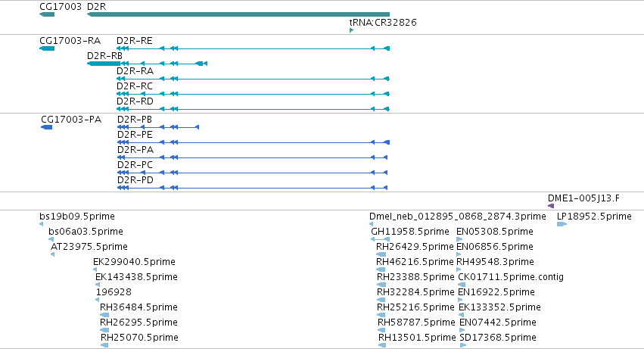Click the EK299040.5prime EST label
The height and width of the screenshot is (349, 644).
pos(134,262)
